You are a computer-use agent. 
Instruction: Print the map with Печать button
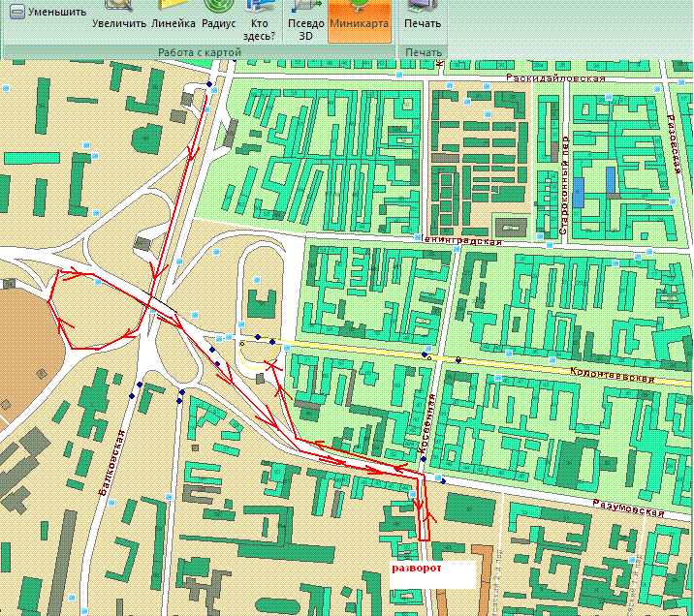(422, 21)
